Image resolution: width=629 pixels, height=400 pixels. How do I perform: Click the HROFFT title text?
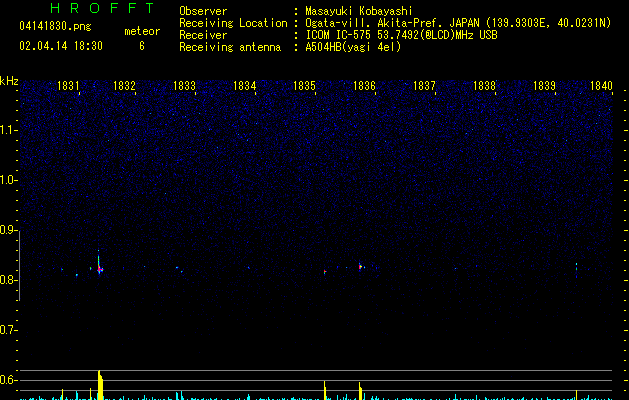point(102,8)
